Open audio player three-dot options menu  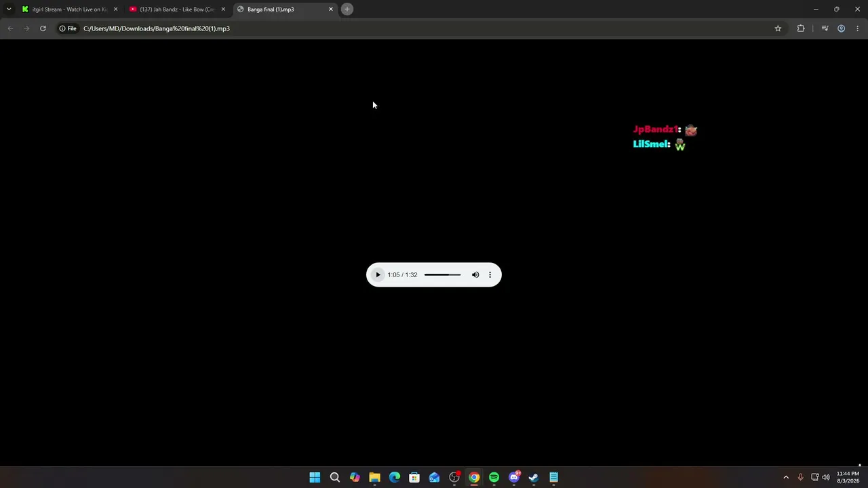coord(490,274)
